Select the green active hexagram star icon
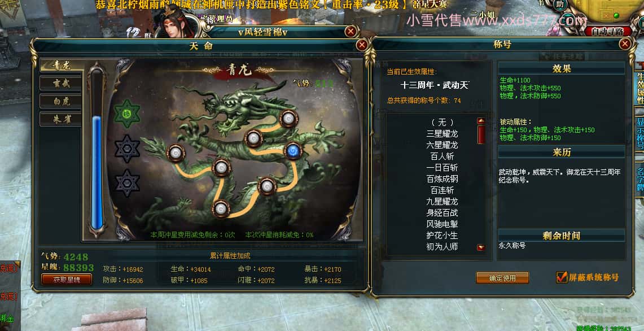644x331 pixels. [x=127, y=114]
